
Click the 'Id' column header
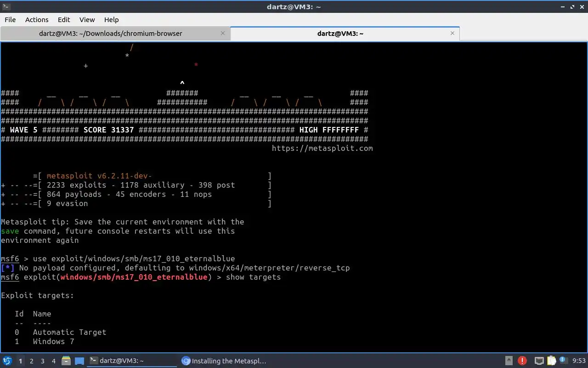pos(19,314)
